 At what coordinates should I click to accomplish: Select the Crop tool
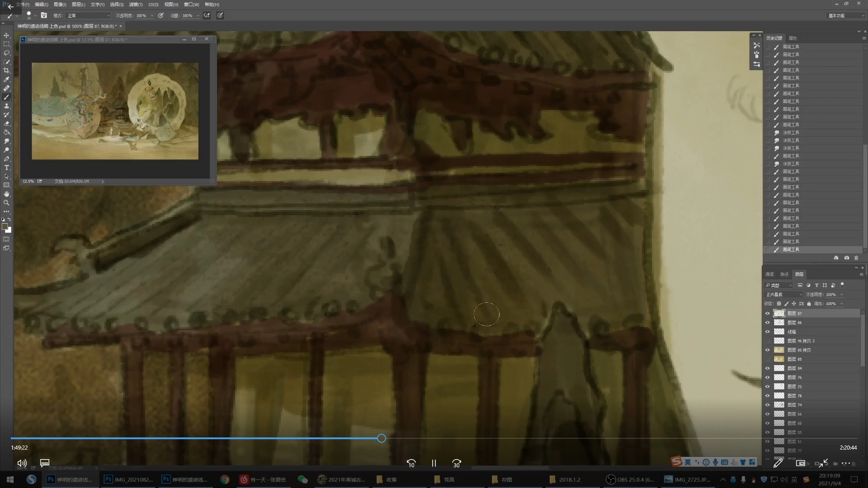6,70
